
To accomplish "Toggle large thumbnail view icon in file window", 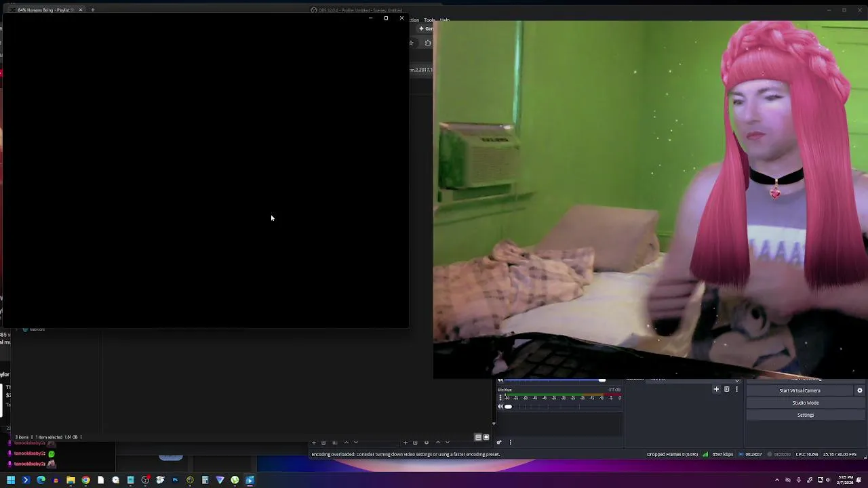I will [486, 437].
